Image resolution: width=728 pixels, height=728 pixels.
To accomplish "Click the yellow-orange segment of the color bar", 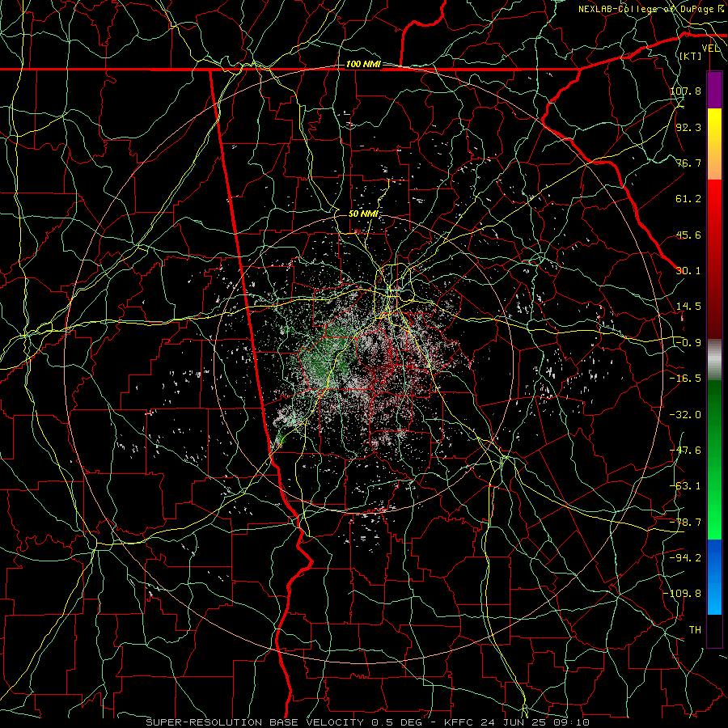I will (x=714, y=144).
